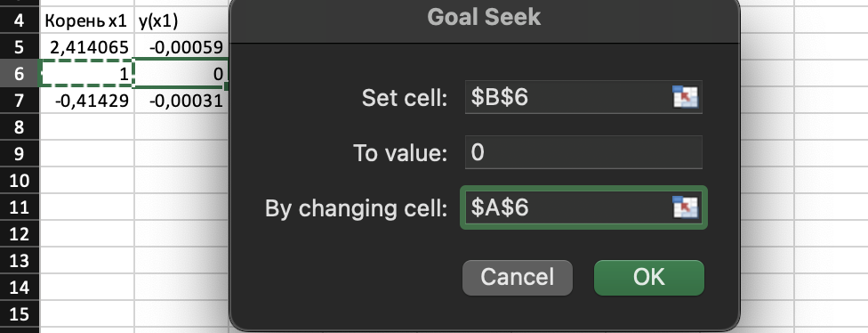Select row 10 header
Viewport: 868px width, 333px height.
20,180
